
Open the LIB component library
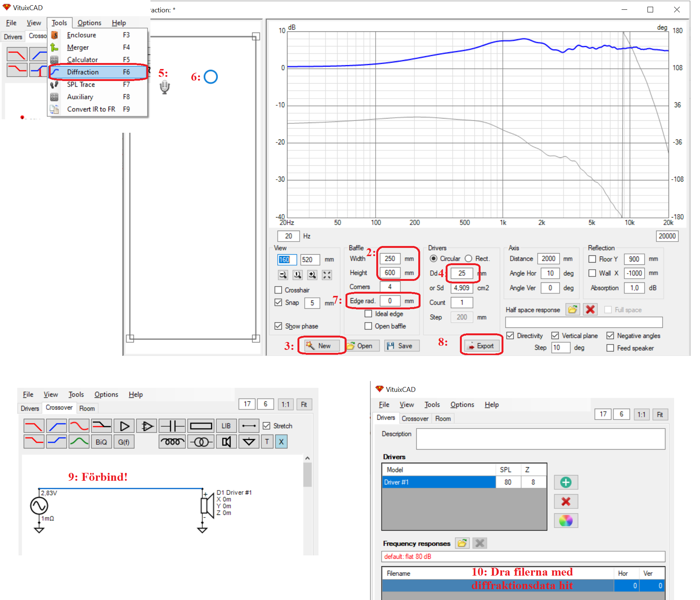[226, 426]
